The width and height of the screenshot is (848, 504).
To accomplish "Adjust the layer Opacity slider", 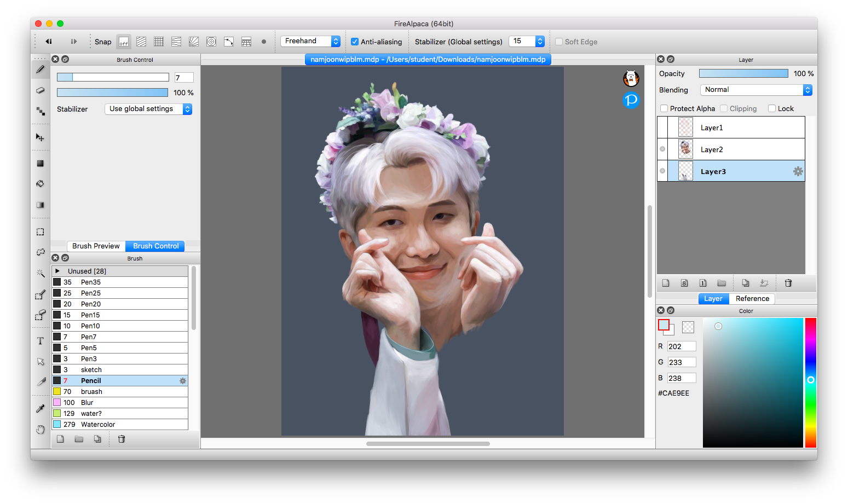I will click(x=743, y=73).
